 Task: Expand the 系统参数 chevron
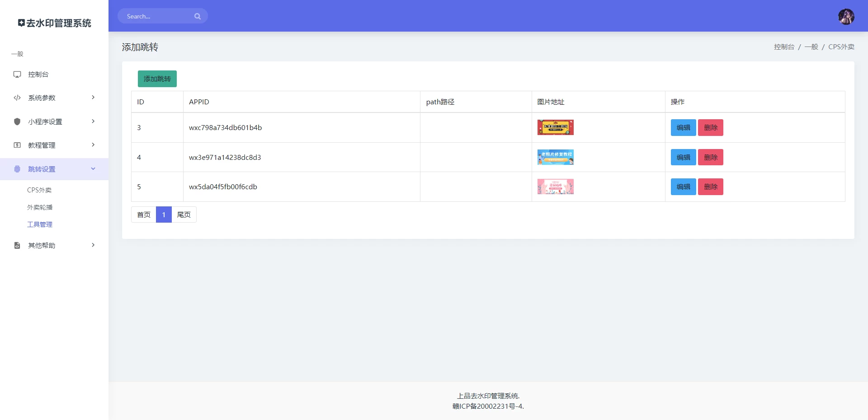pyautogui.click(x=93, y=98)
